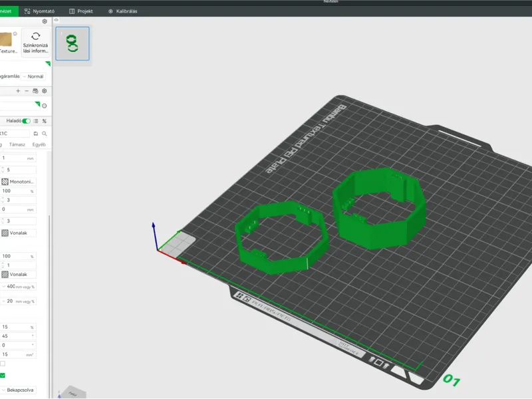Click the green edit flag beside filament entry
This screenshot has width=532, height=399.
pyautogui.click(x=37, y=104)
